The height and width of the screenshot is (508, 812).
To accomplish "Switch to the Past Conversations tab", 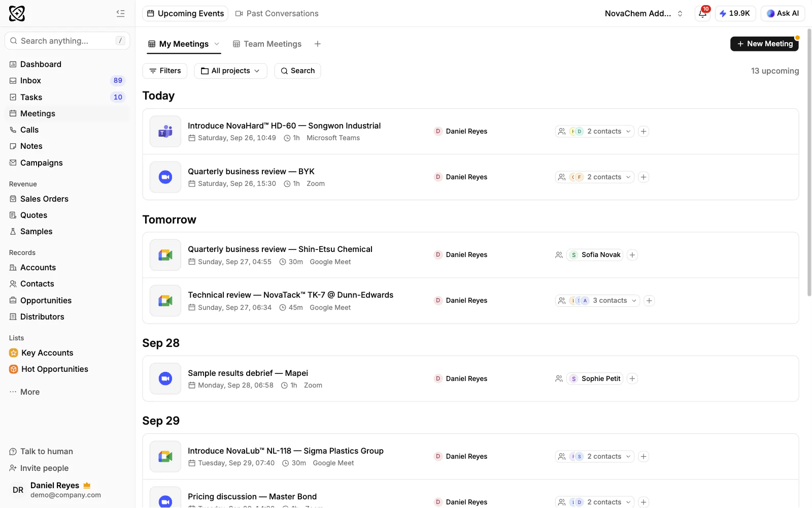I will (277, 13).
